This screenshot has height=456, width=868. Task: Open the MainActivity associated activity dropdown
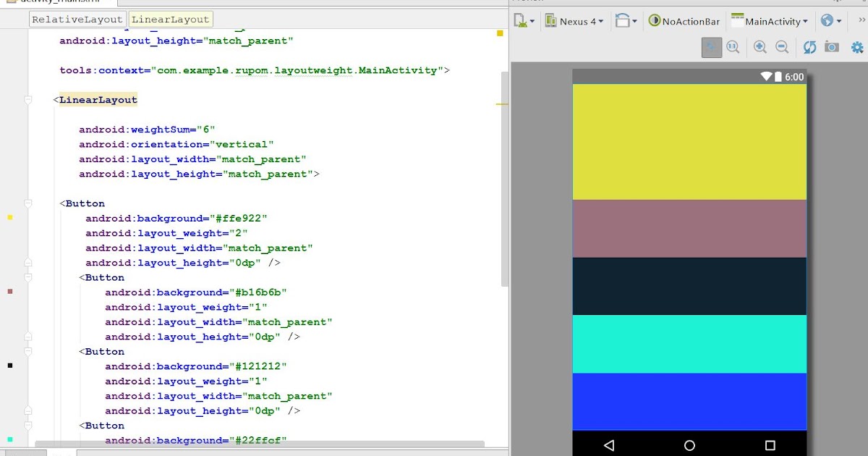pyautogui.click(x=770, y=21)
